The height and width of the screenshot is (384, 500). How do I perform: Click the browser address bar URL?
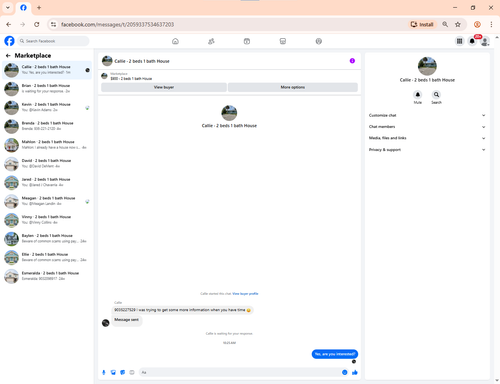pos(117,24)
